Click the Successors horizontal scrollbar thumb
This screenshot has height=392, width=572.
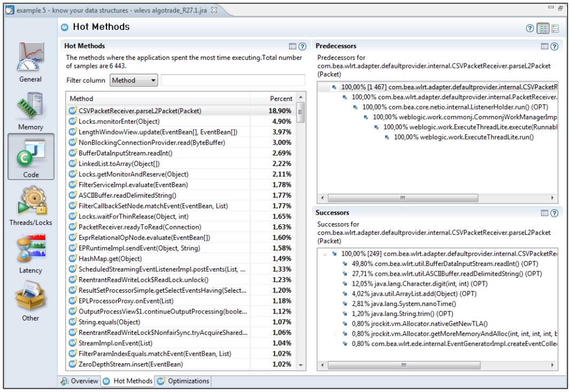[404, 365]
